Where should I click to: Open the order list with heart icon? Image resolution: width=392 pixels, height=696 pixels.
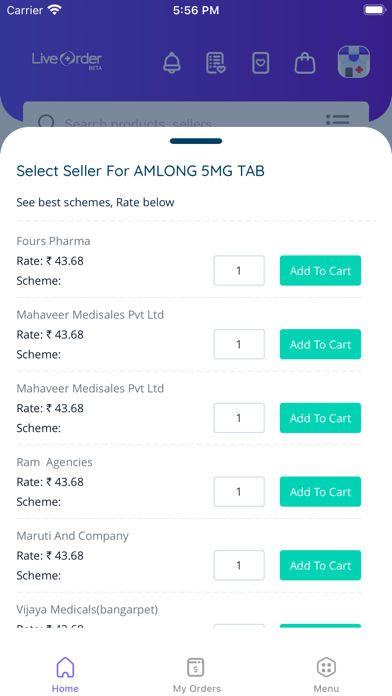coord(216,63)
